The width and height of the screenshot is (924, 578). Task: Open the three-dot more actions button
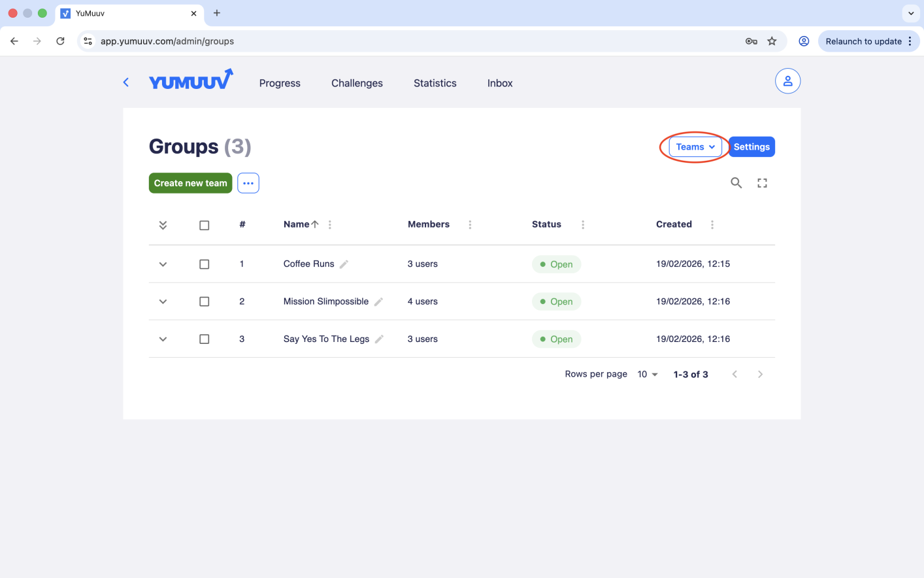tap(248, 183)
